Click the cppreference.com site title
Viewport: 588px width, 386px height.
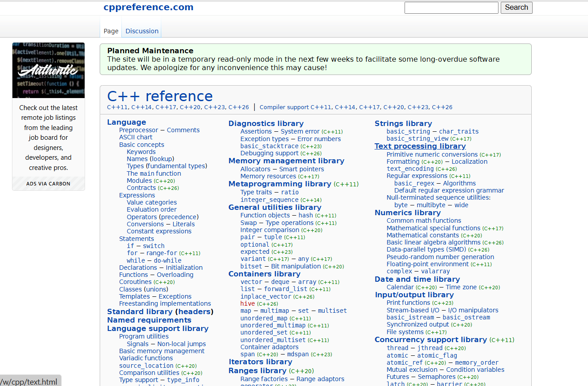click(x=148, y=7)
